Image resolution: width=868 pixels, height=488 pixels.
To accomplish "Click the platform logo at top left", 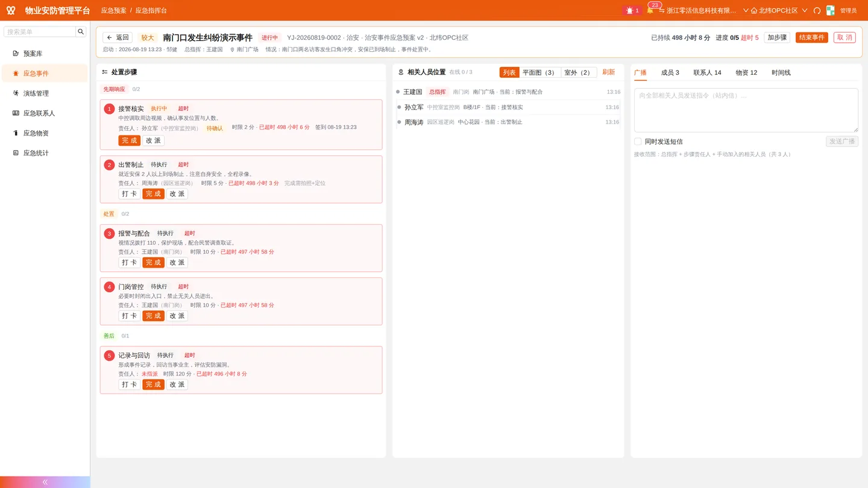I will point(11,10).
